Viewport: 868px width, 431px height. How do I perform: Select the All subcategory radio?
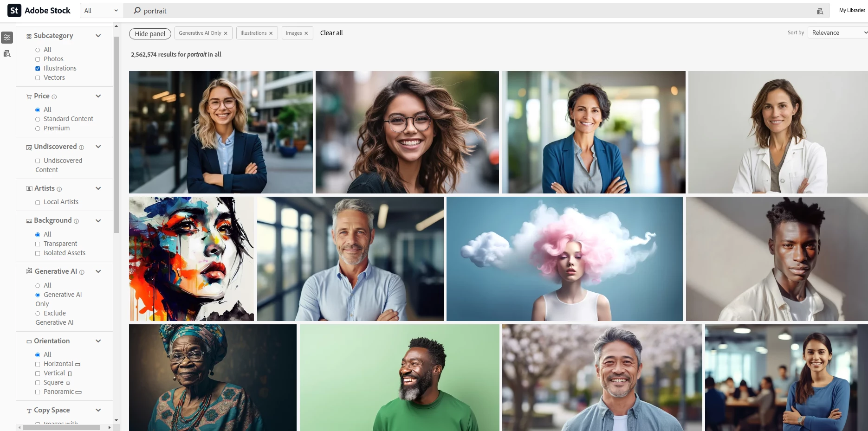[x=38, y=50]
